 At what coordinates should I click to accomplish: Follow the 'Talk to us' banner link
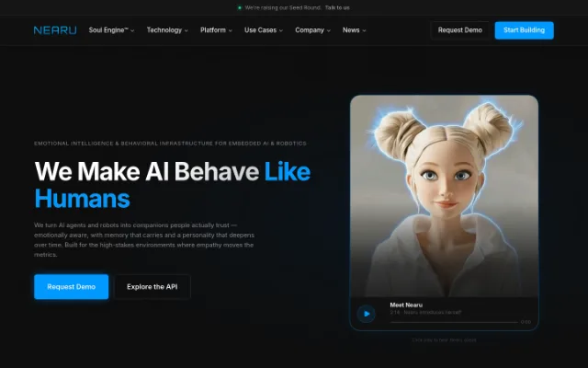click(337, 7)
